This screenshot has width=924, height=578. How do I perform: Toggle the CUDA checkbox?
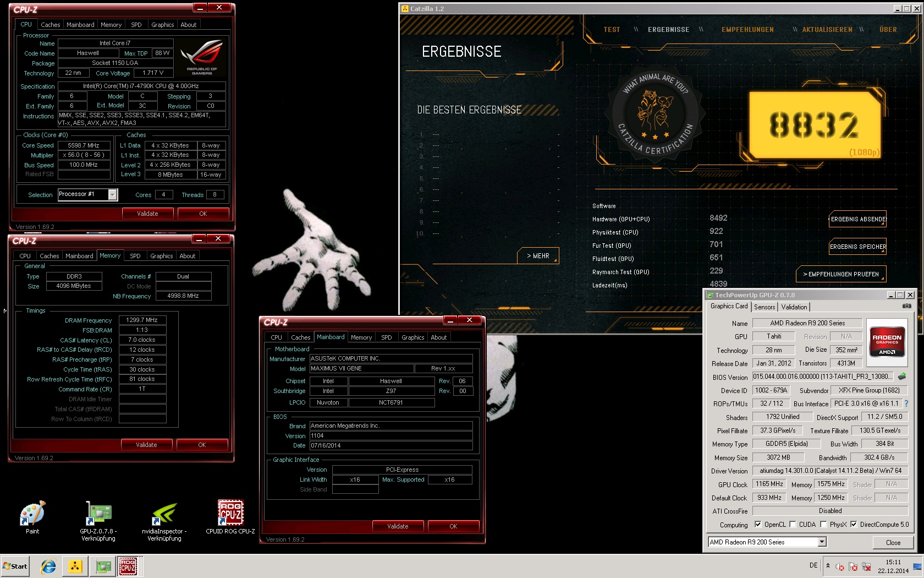click(x=793, y=525)
